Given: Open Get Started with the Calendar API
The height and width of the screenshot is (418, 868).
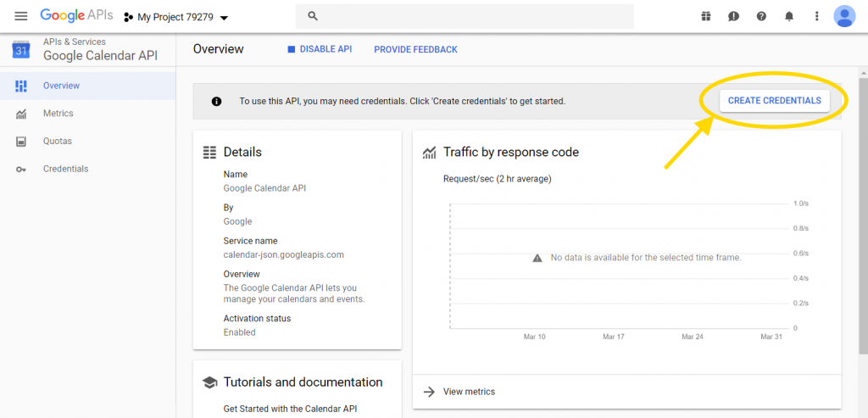Looking at the screenshot, I should click(290, 410).
